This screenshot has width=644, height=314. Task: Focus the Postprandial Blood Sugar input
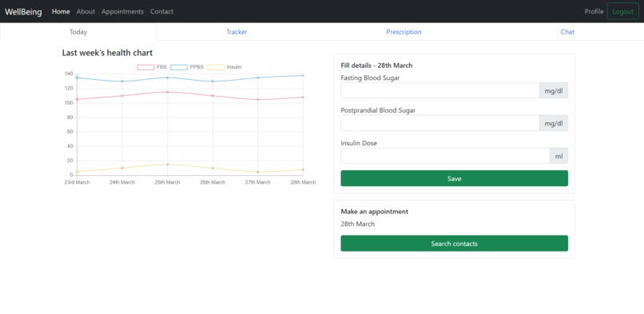440,123
